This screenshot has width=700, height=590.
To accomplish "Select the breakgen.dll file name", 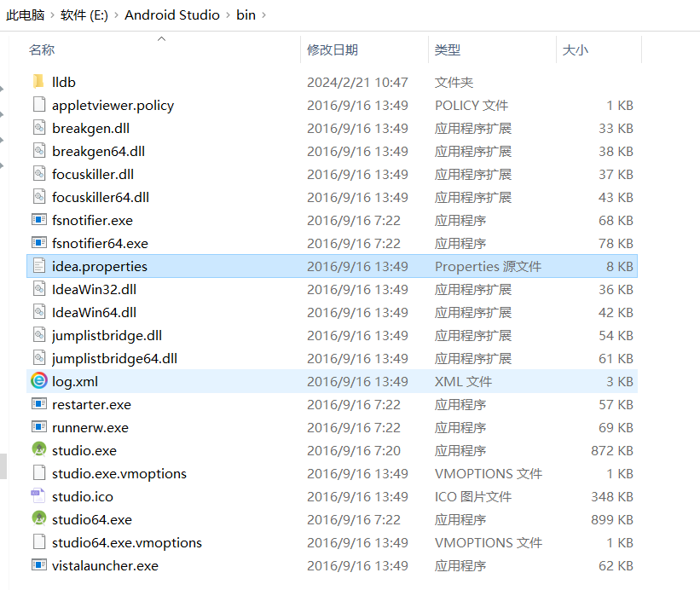I will click(x=90, y=129).
